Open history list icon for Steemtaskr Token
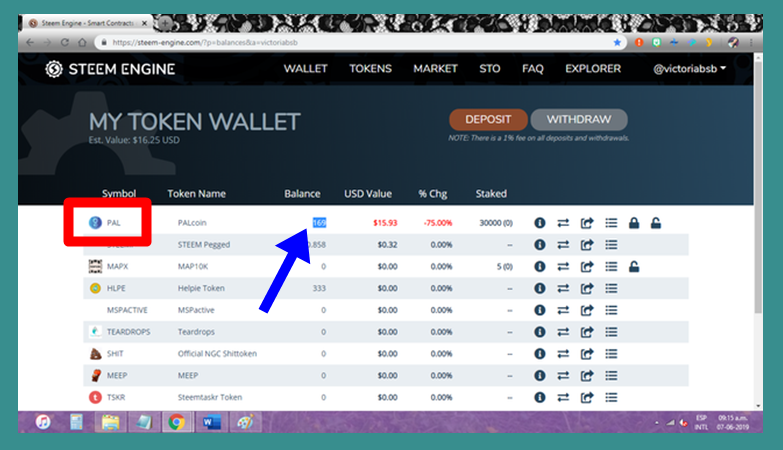The image size is (783, 450). (611, 397)
